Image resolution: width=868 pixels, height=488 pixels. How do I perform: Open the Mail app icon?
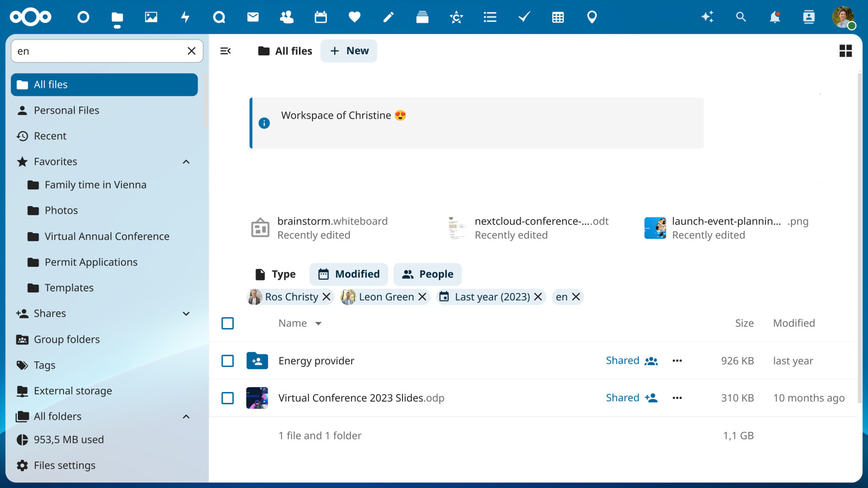coord(253,17)
